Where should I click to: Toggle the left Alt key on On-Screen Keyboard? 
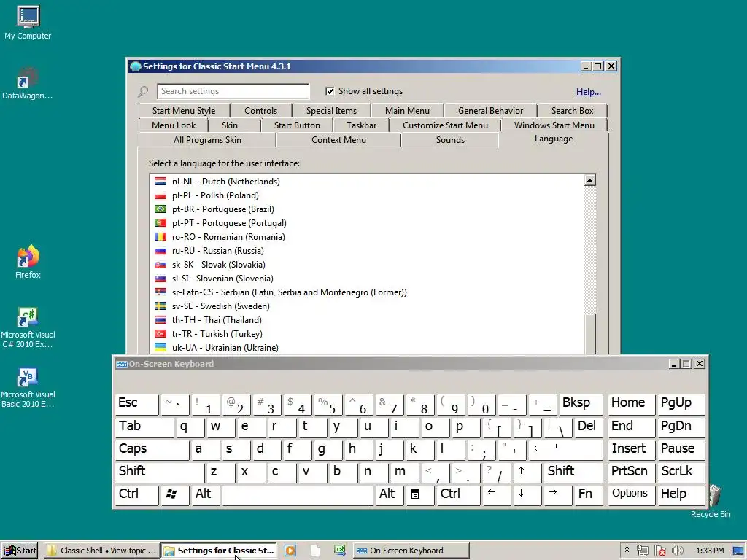click(x=205, y=494)
